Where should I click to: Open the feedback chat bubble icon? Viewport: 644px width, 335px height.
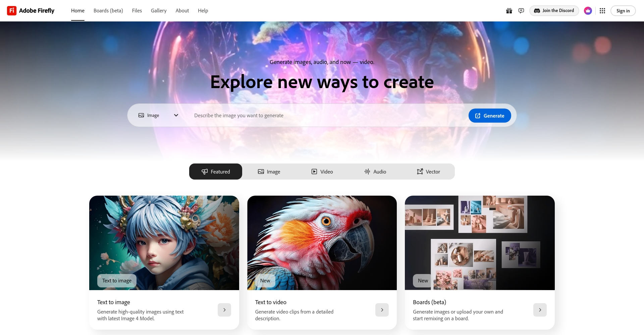click(521, 11)
